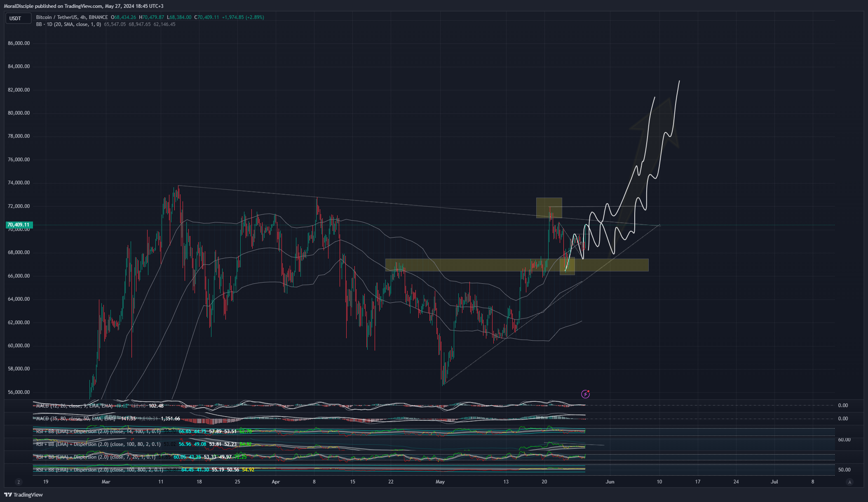Click the purple lightning bolt event icon
Image resolution: width=868 pixels, height=502 pixels.
coord(585,394)
